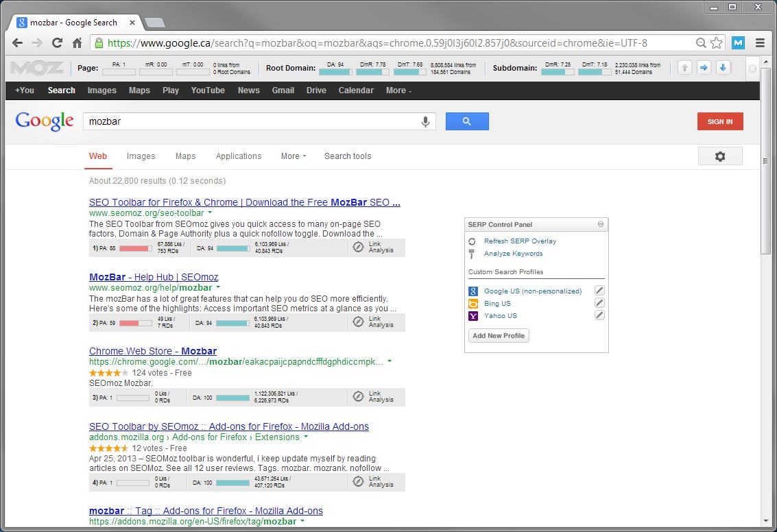Dock MozBar with the up arrow icon

tap(685, 68)
